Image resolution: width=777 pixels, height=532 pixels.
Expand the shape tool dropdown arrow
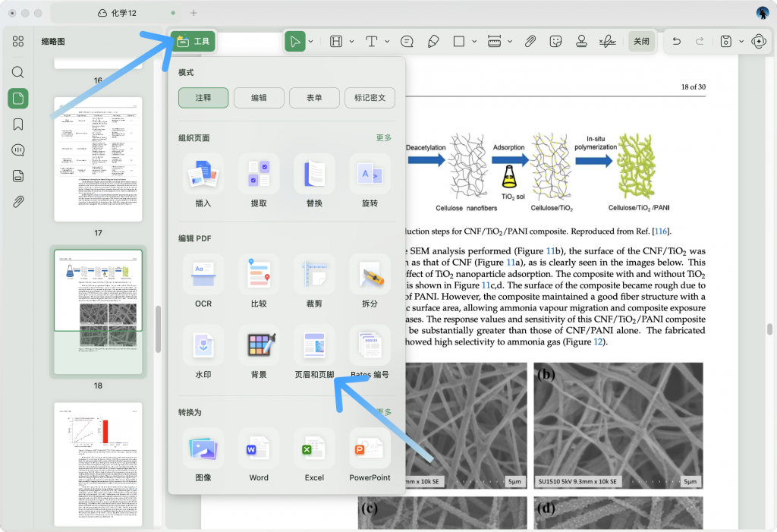[474, 42]
